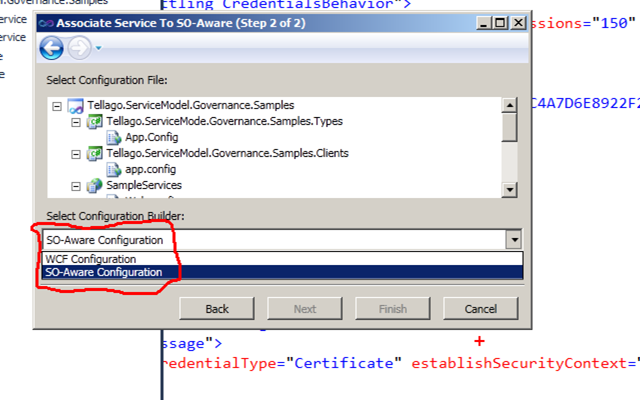Select Tellago.ServiceModel.Governance.Samples in the tree
640x400 pixels.
pyautogui.click(x=191, y=105)
